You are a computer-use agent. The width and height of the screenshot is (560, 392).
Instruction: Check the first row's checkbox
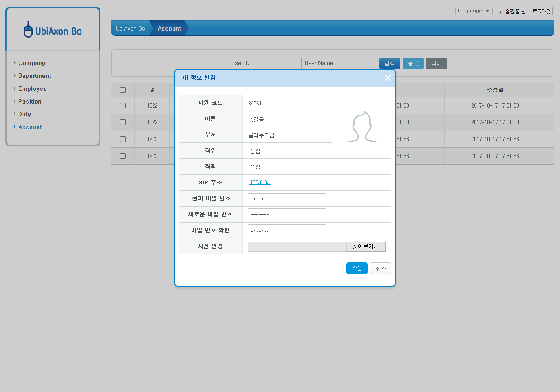tap(123, 105)
